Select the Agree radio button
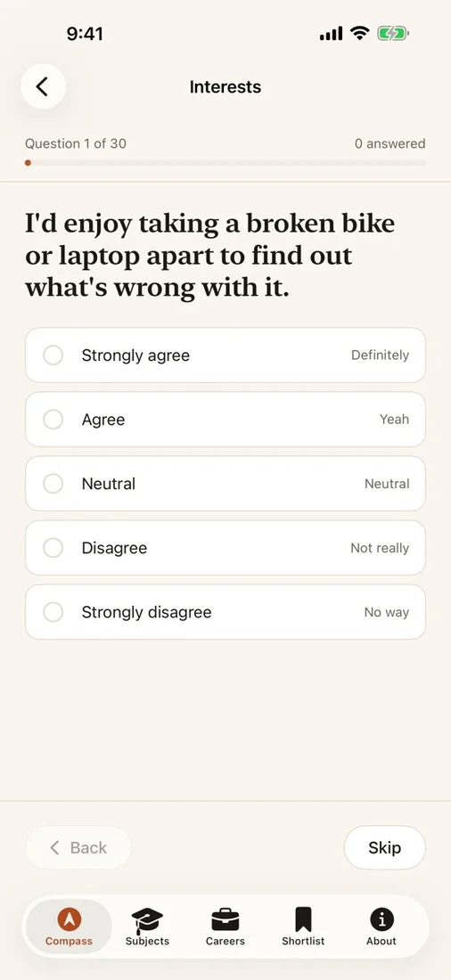 [x=53, y=420]
